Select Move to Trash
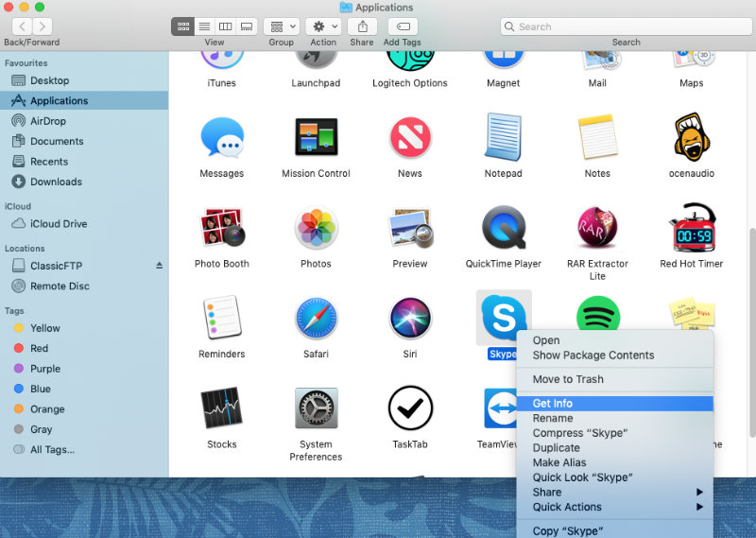Screen dimensions: 756x538 click(x=615, y=379)
